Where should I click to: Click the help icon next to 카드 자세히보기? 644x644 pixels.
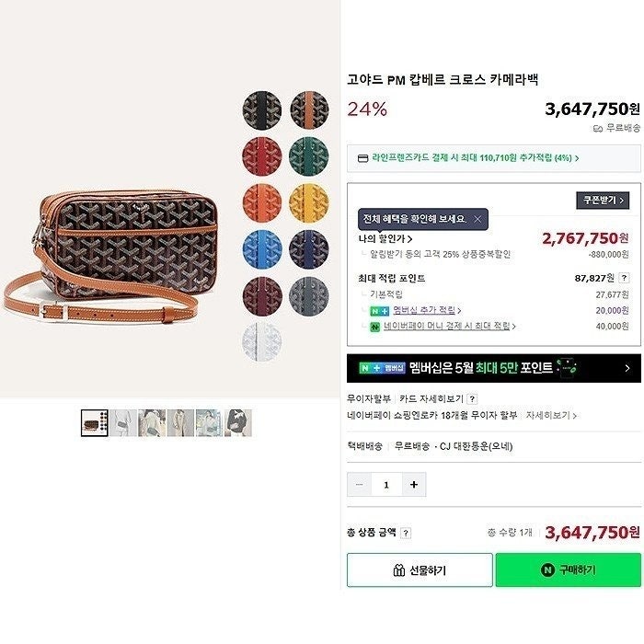point(472,398)
